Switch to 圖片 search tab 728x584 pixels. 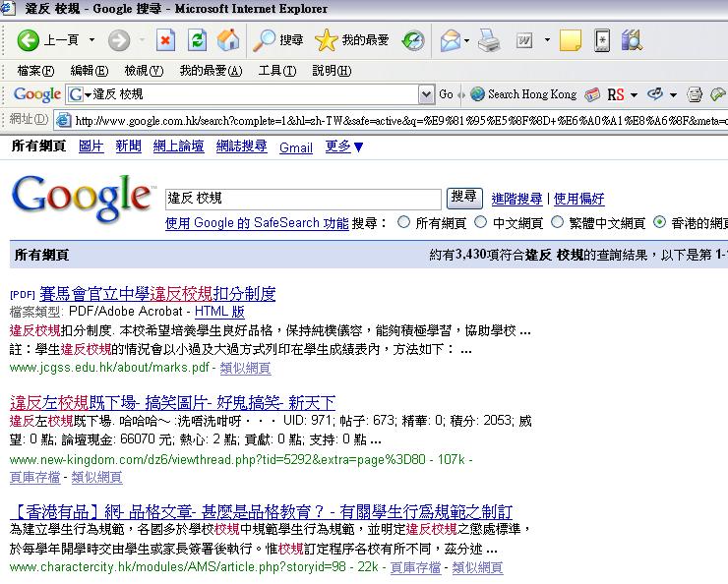point(91,146)
